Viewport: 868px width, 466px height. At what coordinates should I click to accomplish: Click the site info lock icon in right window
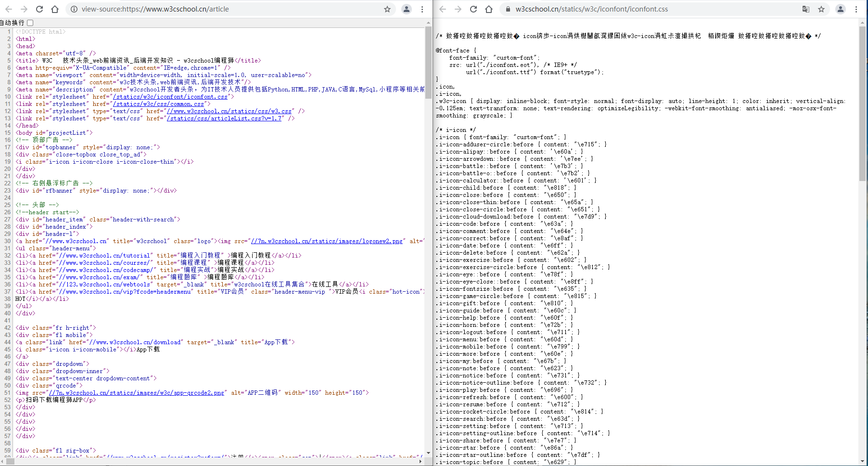click(508, 9)
